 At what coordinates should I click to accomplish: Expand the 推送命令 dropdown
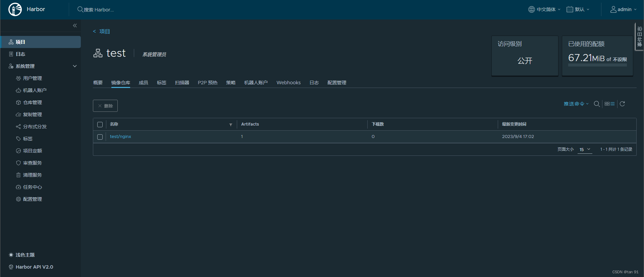click(576, 104)
